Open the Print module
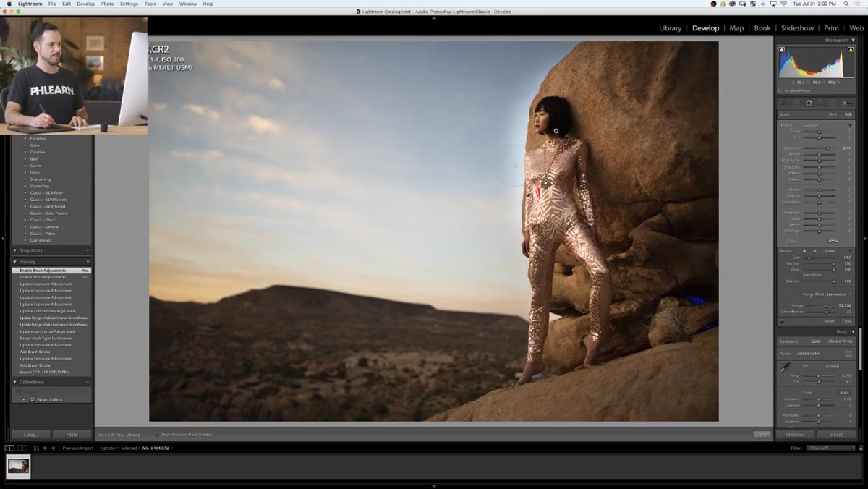The image size is (868, 489). tap(831, 28)
